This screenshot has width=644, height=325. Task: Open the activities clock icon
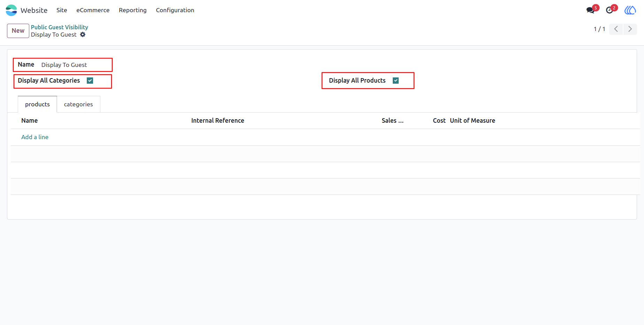pos(609,10)
